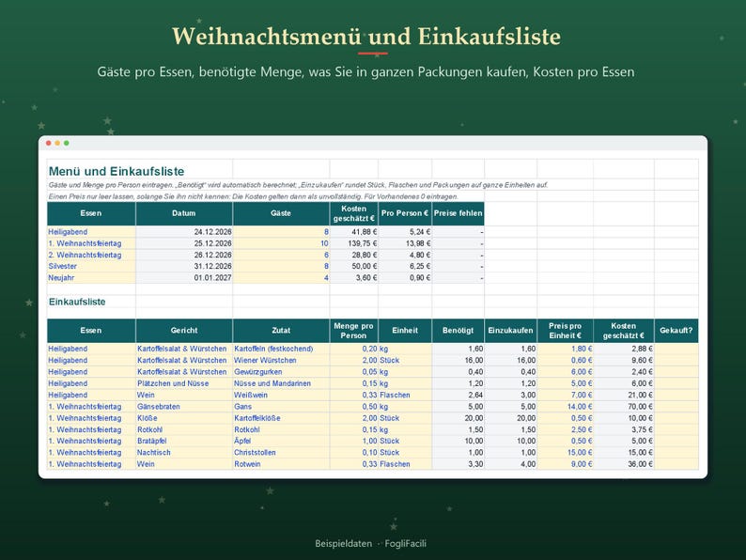Select the 'Gans' ingredient cell
Viewport: 746px width, 560px height.
coord(281,406)
